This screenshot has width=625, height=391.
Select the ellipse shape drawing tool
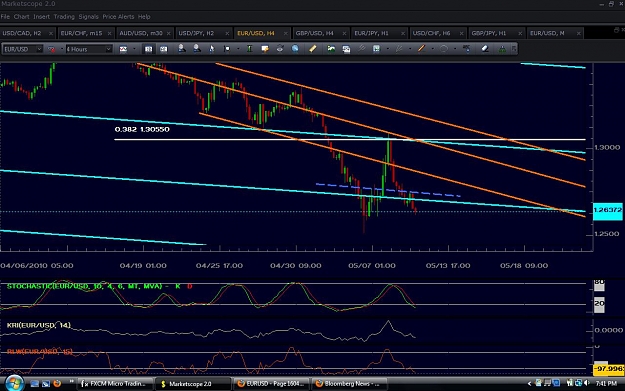(444, 49)
